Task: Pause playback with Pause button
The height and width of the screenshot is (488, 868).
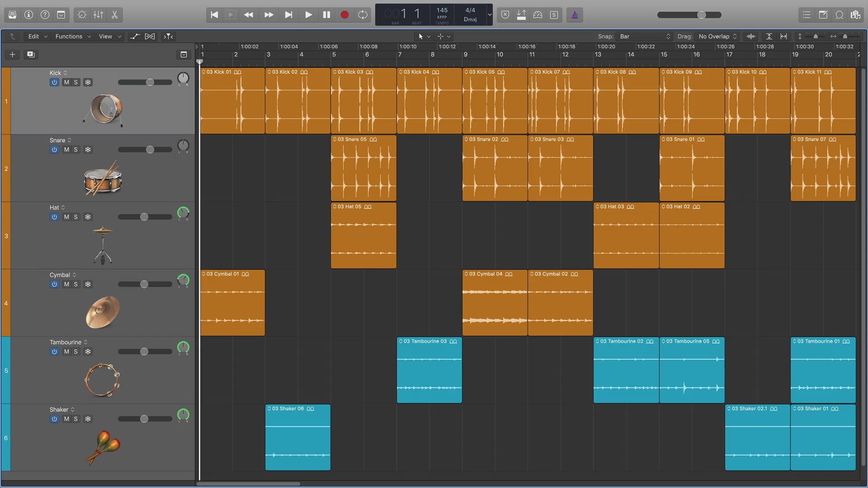Action: [326, 15]
